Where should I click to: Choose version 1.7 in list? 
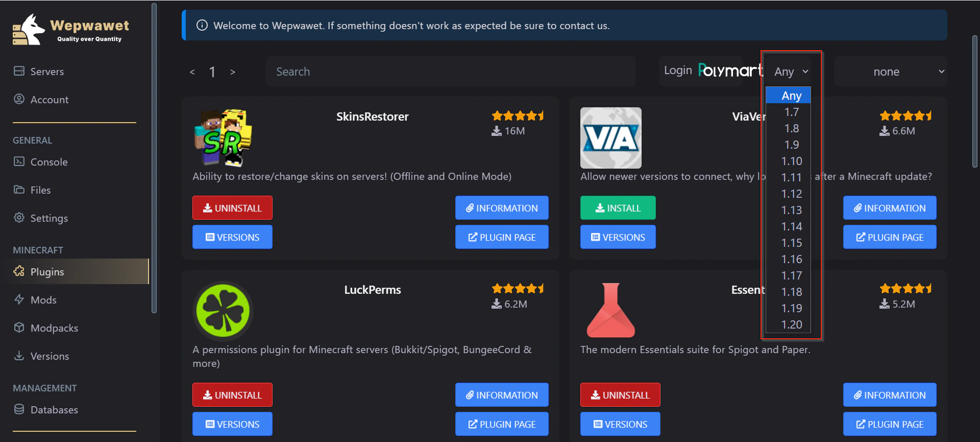point(789,112)
